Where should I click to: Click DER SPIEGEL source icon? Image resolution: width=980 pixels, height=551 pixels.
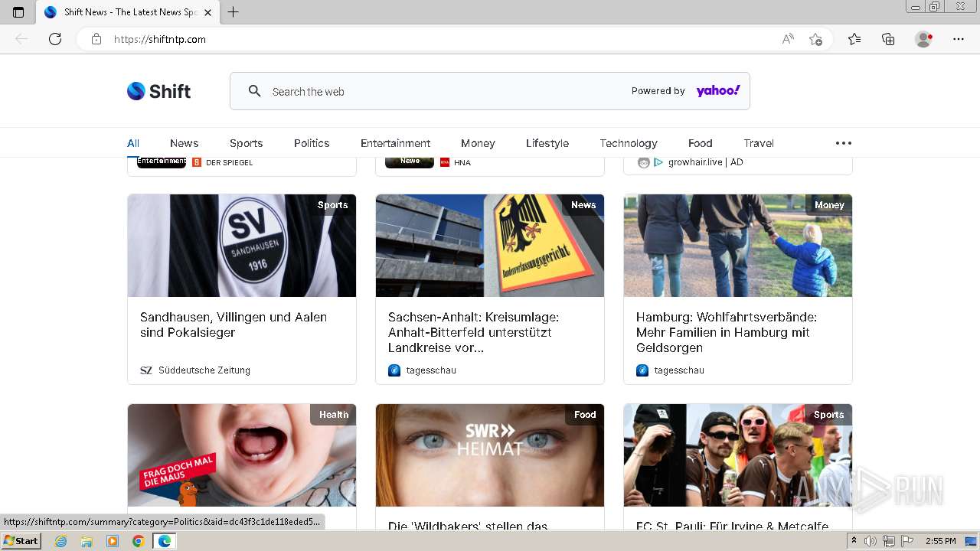pos(197,162)
